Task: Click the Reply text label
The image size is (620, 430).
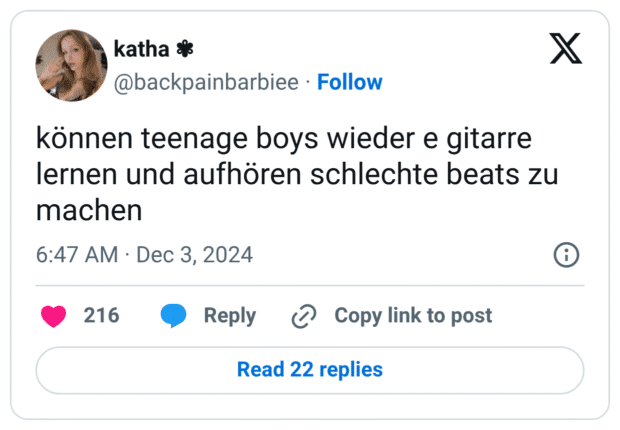Action: (x=230, y=316)
